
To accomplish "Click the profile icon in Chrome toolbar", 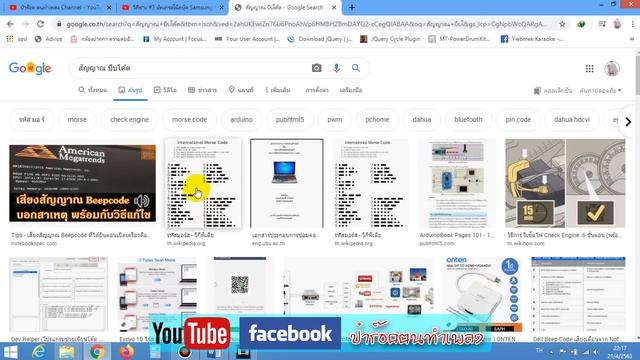I will 617,24.
